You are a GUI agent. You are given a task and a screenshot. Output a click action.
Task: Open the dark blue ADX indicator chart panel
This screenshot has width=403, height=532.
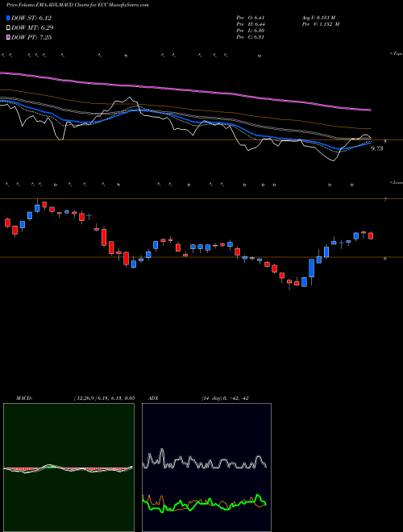point(206,468)
